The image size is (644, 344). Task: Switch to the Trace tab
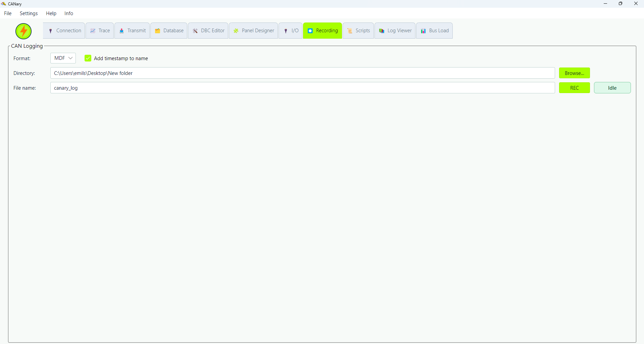pos(100,31)
